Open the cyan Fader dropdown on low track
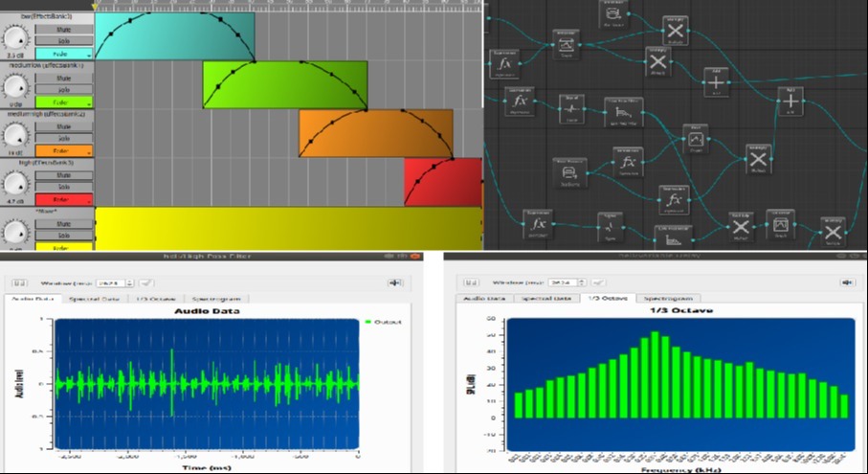868x474 pixels. pyautogui.click(x=65, y=54)
